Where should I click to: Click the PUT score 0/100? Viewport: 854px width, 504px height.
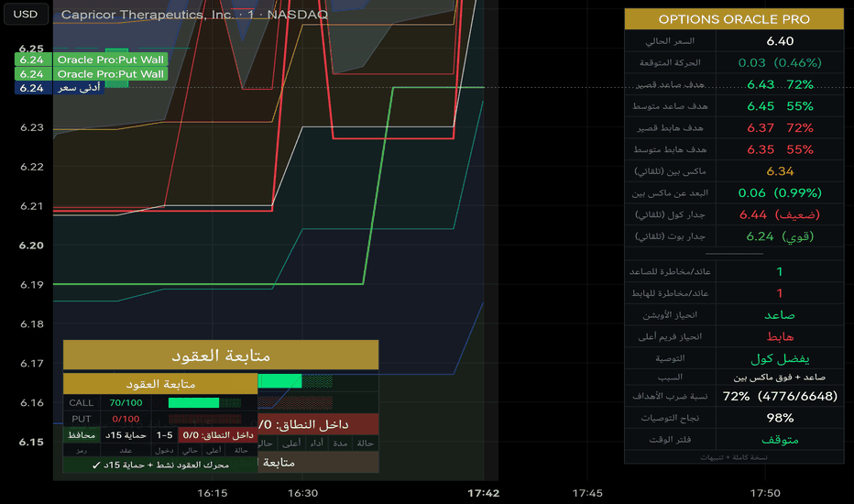point(126,419)
